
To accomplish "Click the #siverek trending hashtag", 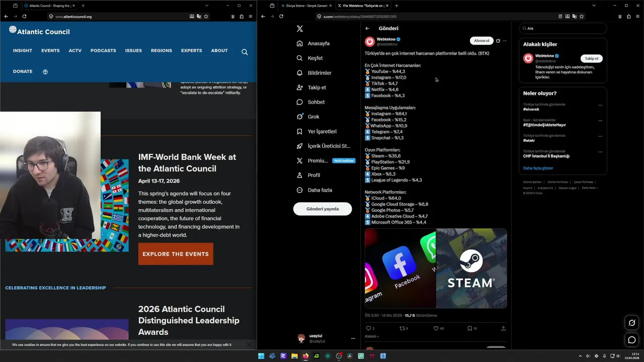I will pos(531,109).
